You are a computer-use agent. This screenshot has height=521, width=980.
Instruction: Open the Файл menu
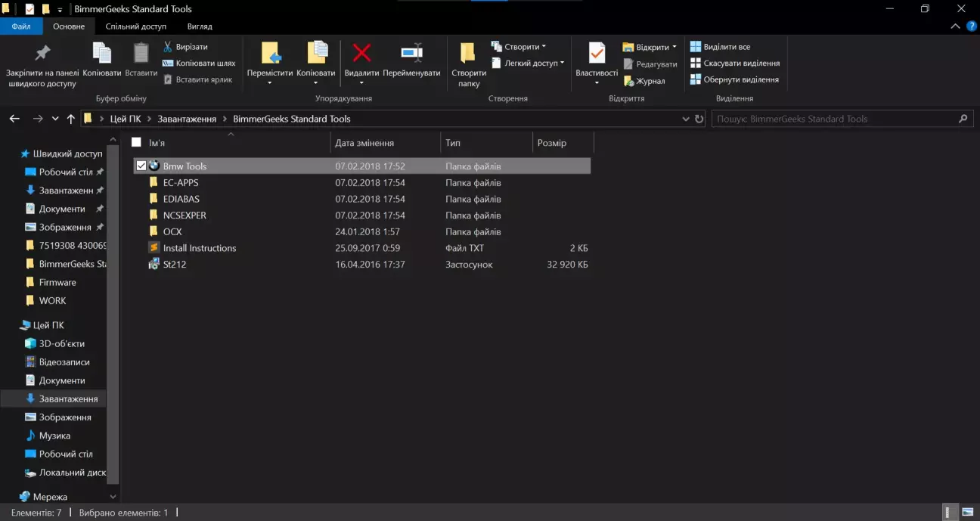click(x=21, y=26)
